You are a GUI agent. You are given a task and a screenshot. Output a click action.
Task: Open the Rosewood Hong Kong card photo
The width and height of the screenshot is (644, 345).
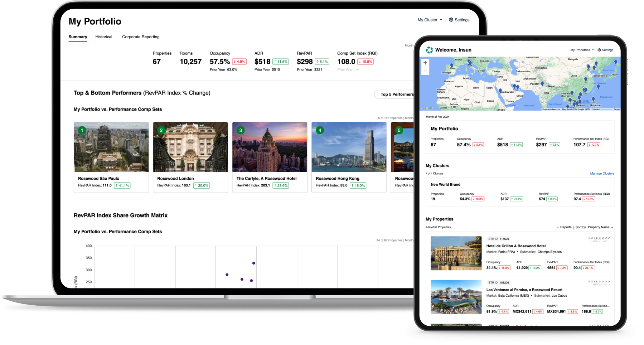coord(349,147)
